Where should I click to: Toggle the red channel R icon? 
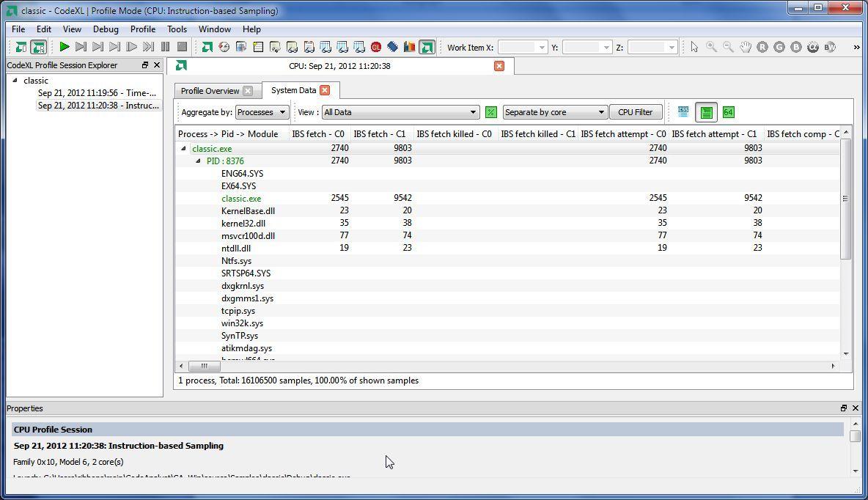tap(762, 47)
